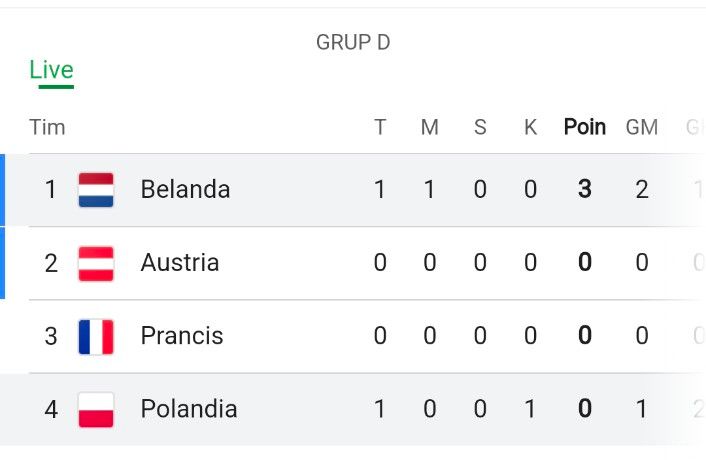706x460 pixels.
Task: Click the GM column header
Action: click(642, 127)
